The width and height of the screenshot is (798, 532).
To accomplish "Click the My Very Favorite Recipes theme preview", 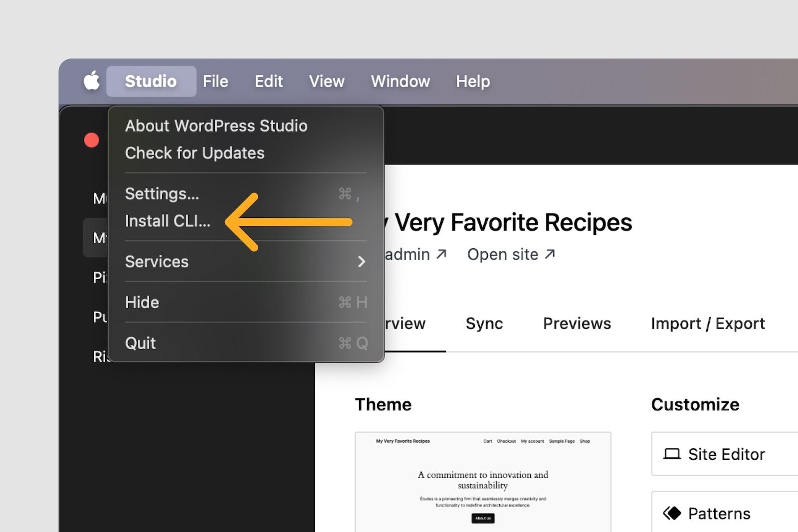I will click(x=483, y=479).
